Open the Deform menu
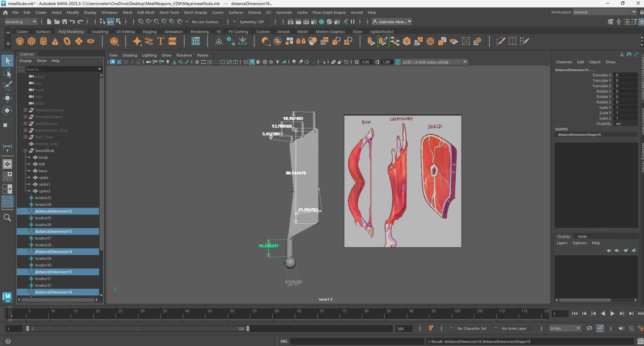The height and width of the screenshot is (346, 644). [x=254, y=13]
